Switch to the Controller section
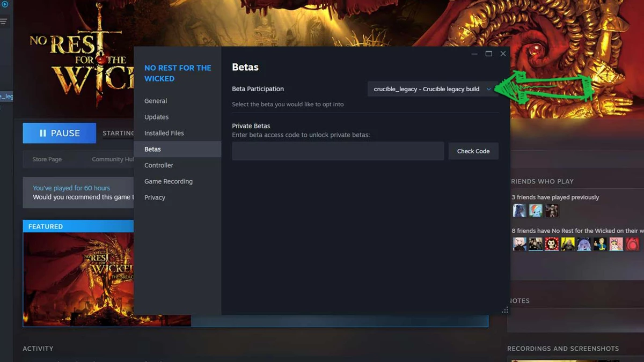 (159, 165)
